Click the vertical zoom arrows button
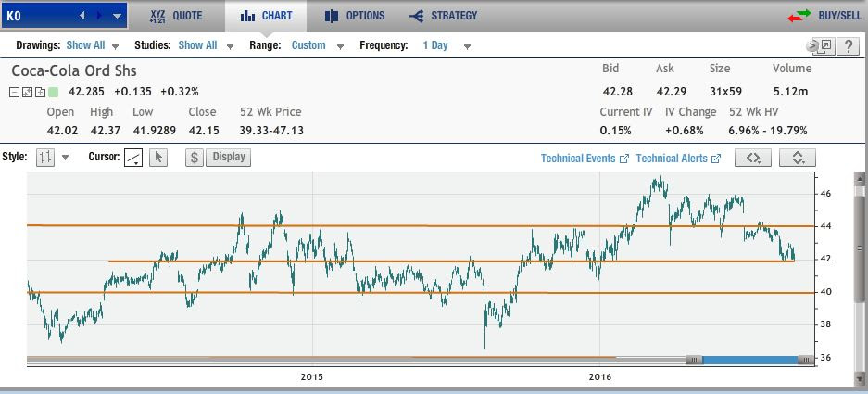The width and height of the screenshot is (868, 394). tap(798, 158)
